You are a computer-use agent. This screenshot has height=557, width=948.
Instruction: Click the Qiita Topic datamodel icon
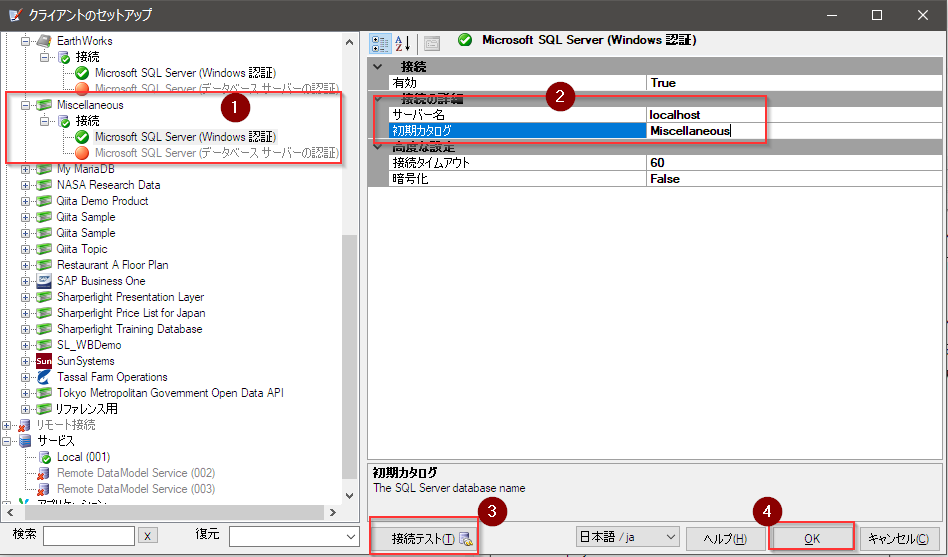[44, 249]
